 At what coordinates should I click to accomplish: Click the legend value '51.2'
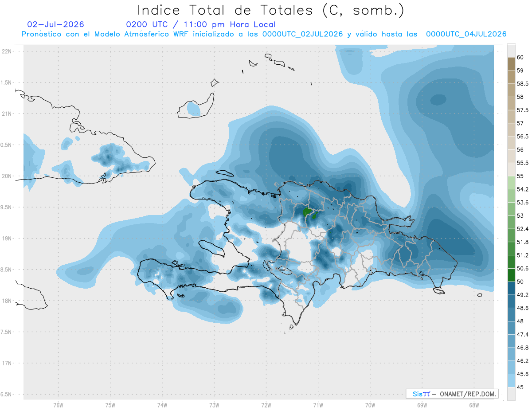[x=522, y=255]
